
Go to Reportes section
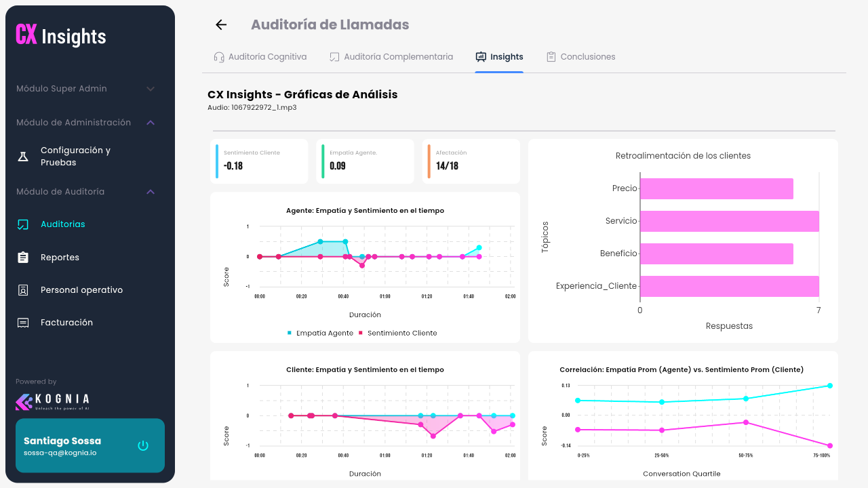point(90,258)
